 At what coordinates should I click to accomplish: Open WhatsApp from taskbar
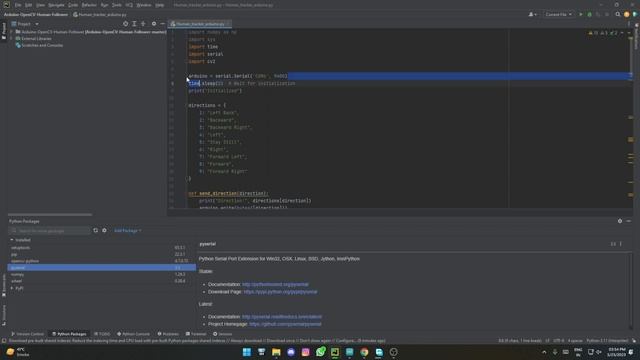coord(320,352)
